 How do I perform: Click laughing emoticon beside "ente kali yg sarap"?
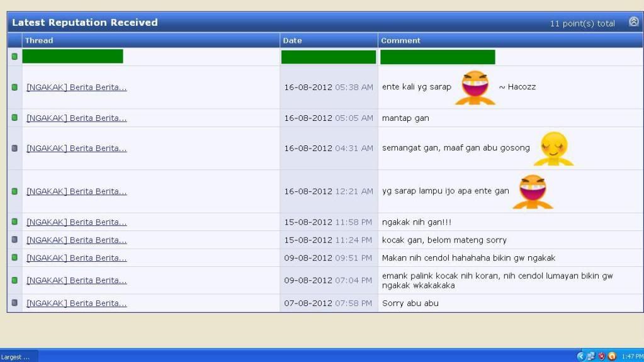point(475,88)
